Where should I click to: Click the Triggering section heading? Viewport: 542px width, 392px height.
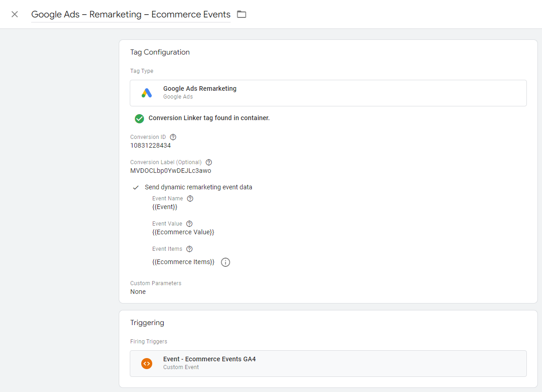coord(147,323)
